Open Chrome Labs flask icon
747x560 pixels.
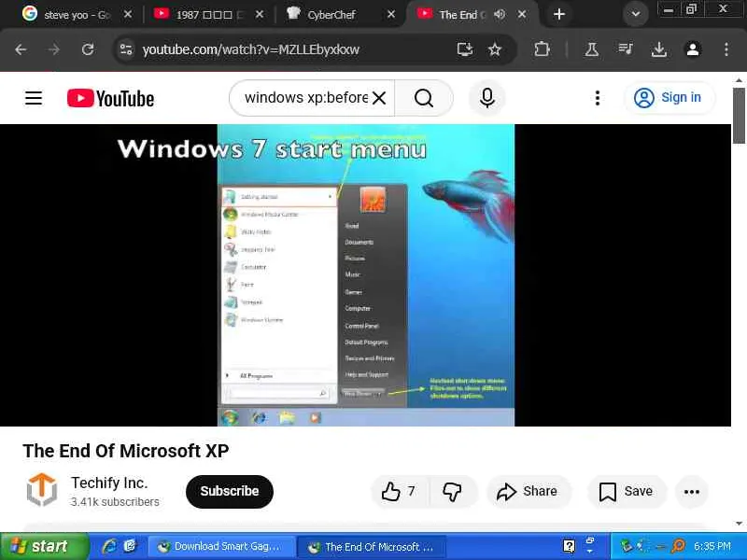592,49
